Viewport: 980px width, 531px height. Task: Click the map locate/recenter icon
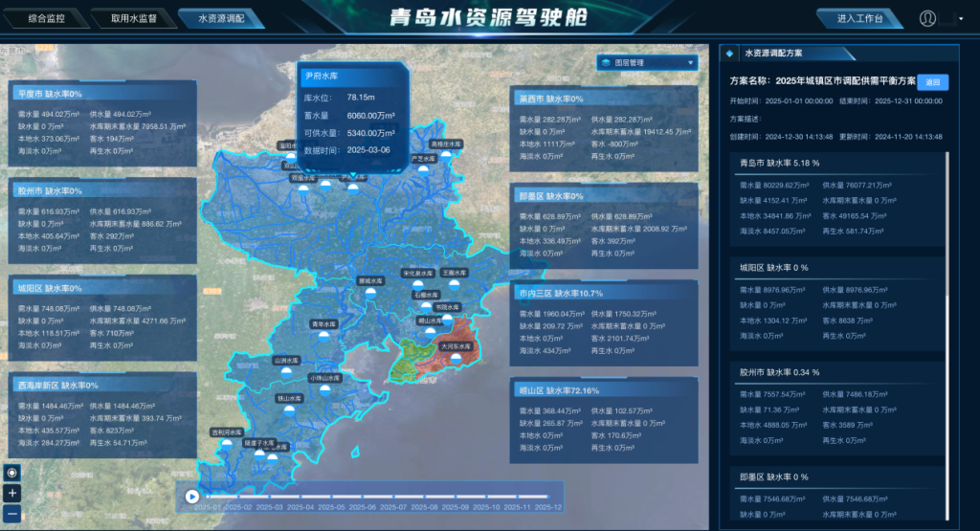coord(12,473)
